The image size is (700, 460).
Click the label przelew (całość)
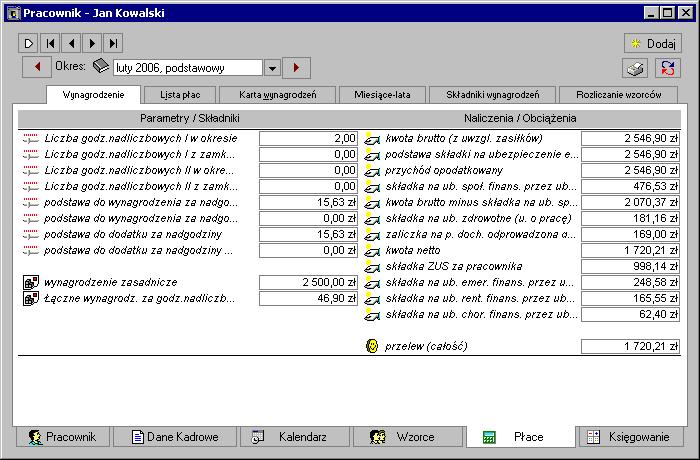(x=426, y=346)
